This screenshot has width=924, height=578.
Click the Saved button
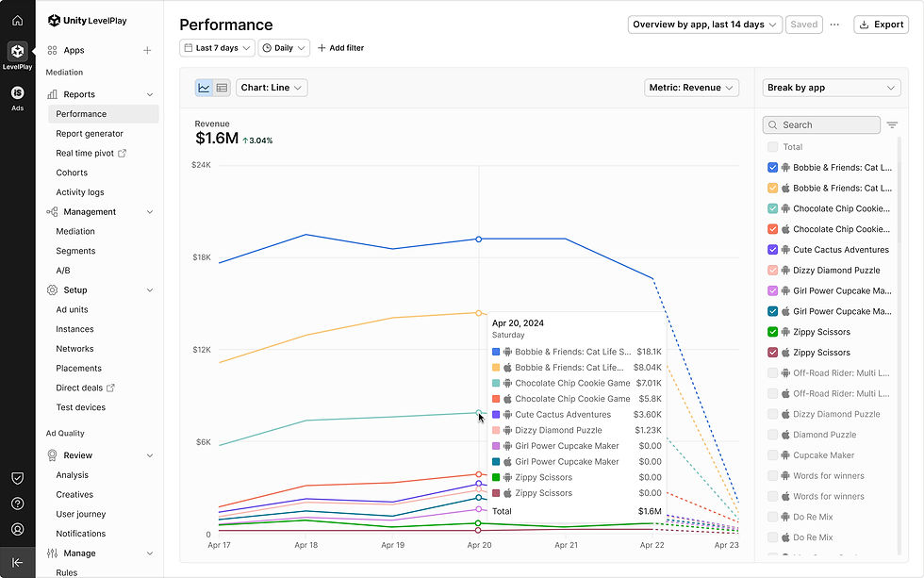pyautogui.click(x=803, y=25)
